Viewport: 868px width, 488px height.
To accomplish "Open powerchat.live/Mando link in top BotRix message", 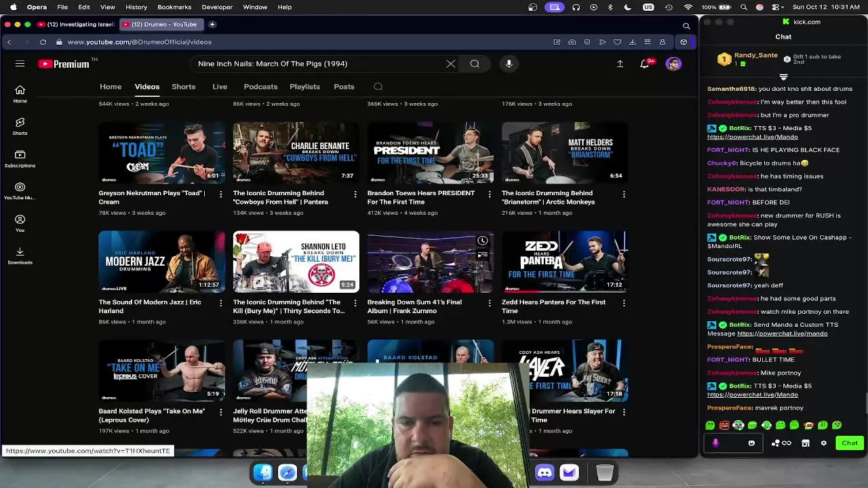I will click(752, 137).
